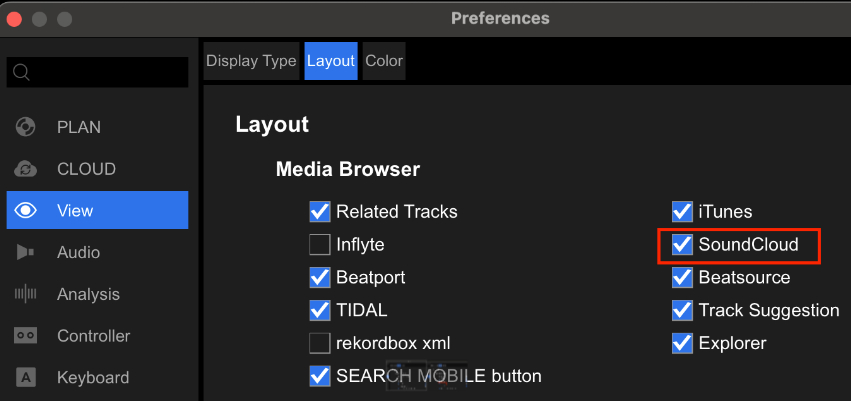The height and width of the screenshot is (401, 851).
Task: Click the Analysis waveform icon
Action: click(x=26, y=294)
